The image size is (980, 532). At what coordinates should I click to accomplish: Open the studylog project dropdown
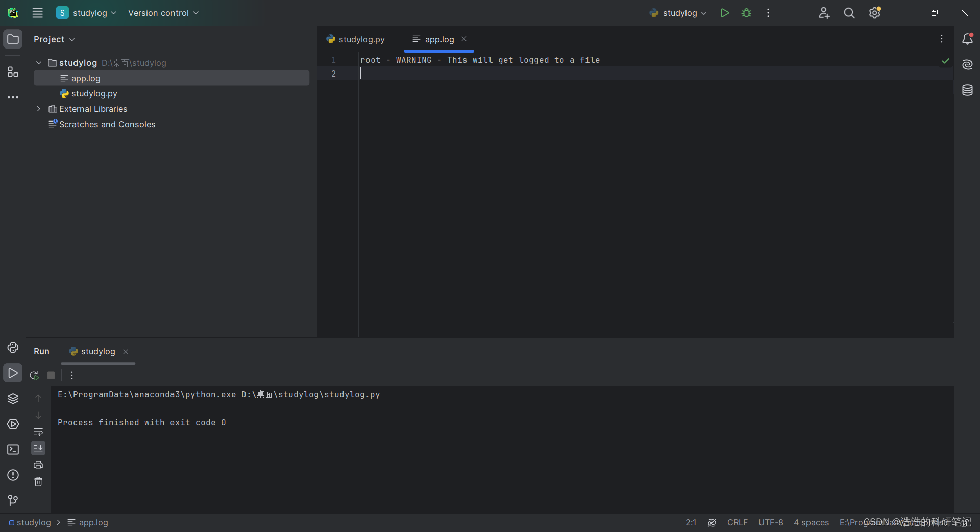[86, 13]
